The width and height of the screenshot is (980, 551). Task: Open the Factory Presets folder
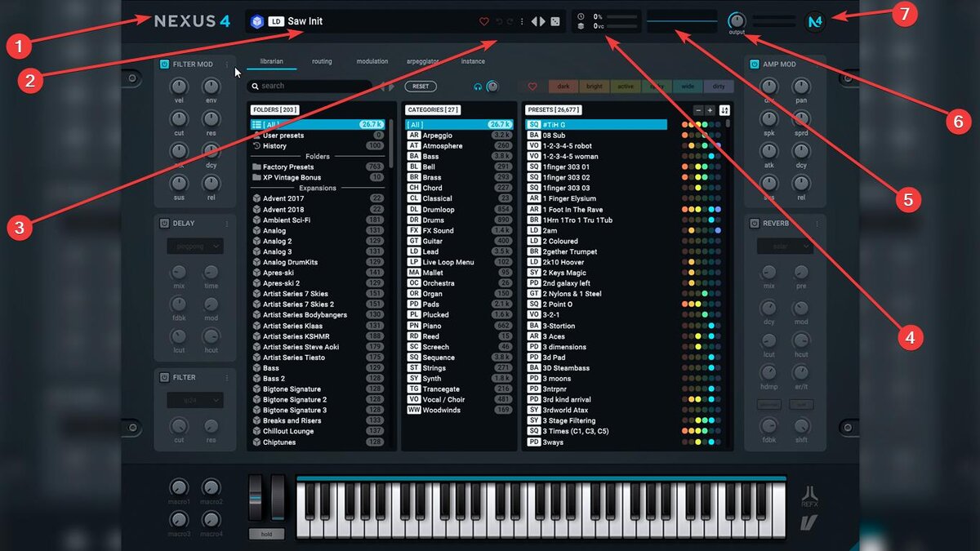318,167
